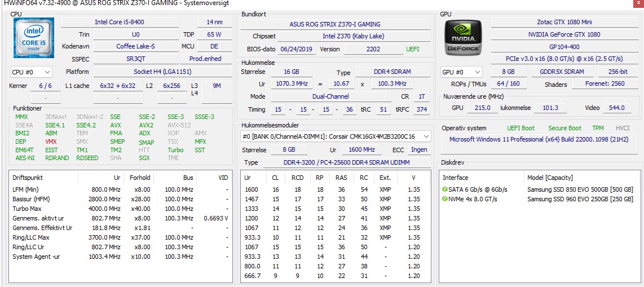Click the 1070.3 MHz memory clock field
This screenshot has width=644, height=287.
pyautogui.click(x=292, y=84)
